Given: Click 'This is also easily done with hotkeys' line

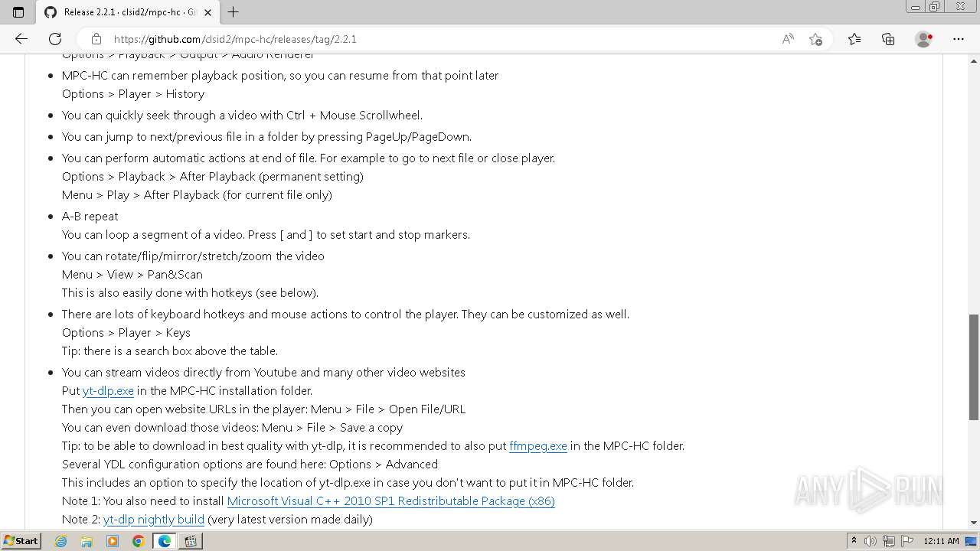Looking at the screenshot, I should (190, 292).
